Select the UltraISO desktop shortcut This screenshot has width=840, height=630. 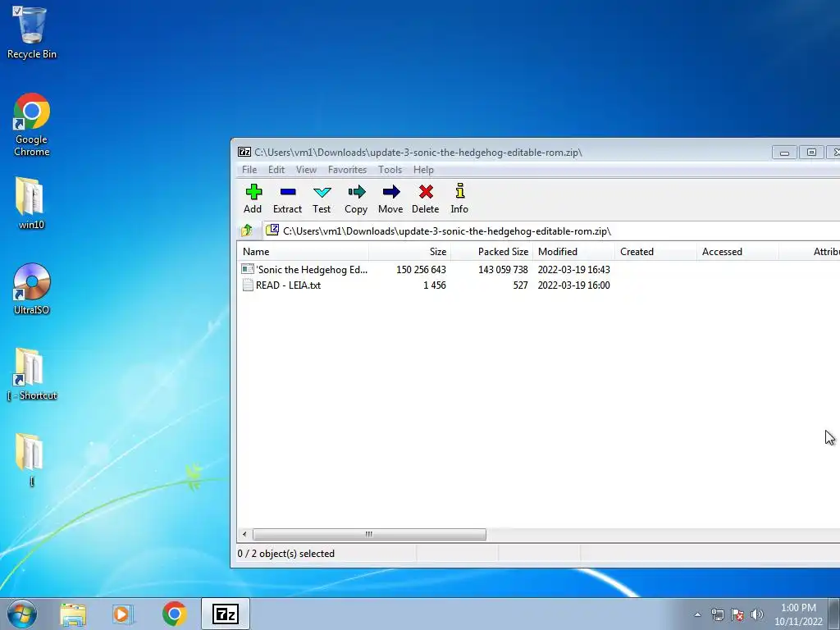tap(32, 290)
